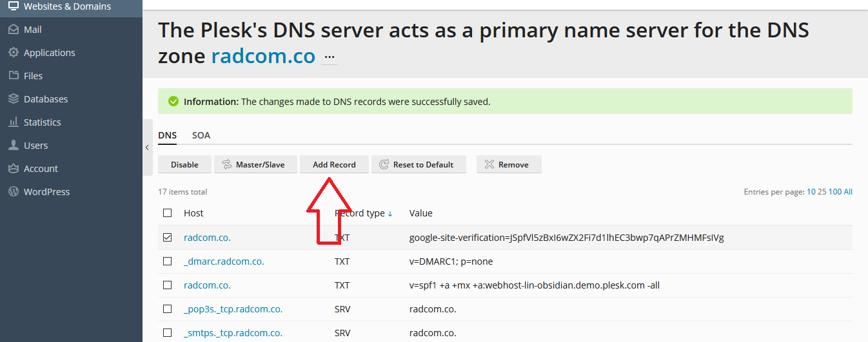Check the _smtps._tcp.radcom.co. record checkbox
Viewport: 868px width, 342px height.
[x=168, y=333]
